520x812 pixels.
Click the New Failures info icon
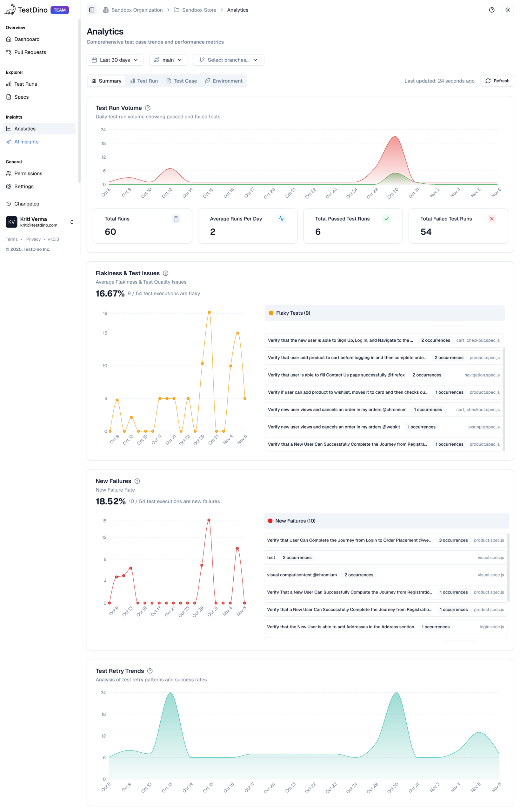(x=137, y=481)
